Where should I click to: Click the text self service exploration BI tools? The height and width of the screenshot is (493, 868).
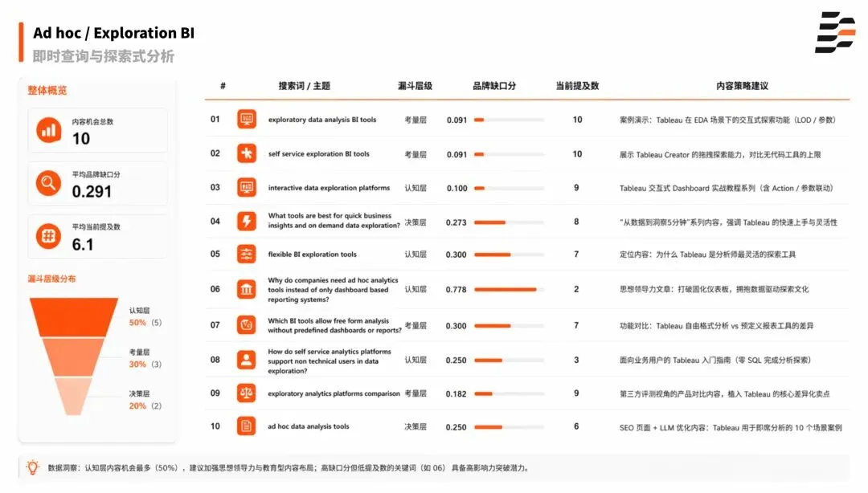319,154
